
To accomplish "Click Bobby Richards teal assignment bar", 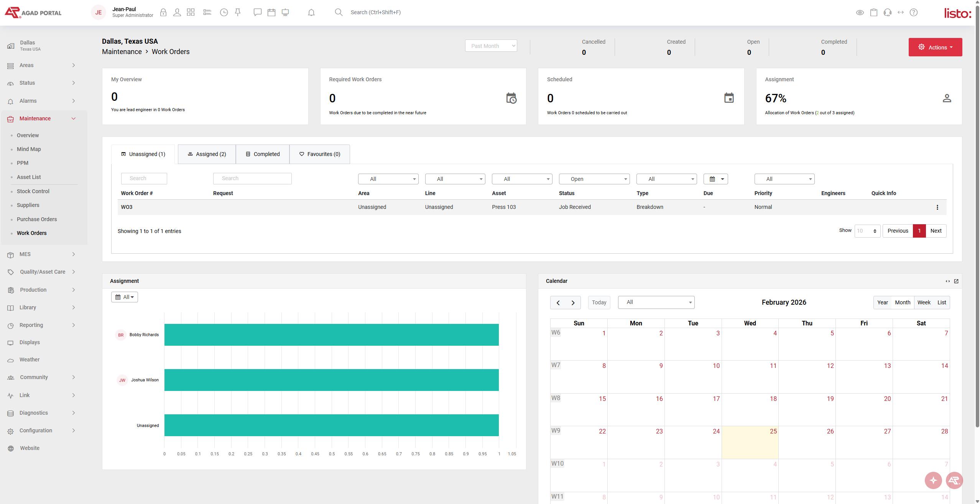I will (331, 335).
